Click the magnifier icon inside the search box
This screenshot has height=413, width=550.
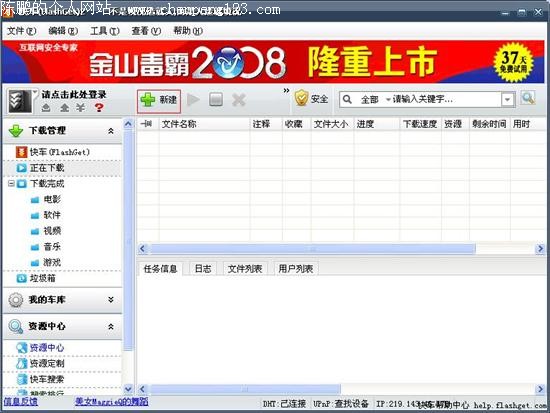click(347, 100)
